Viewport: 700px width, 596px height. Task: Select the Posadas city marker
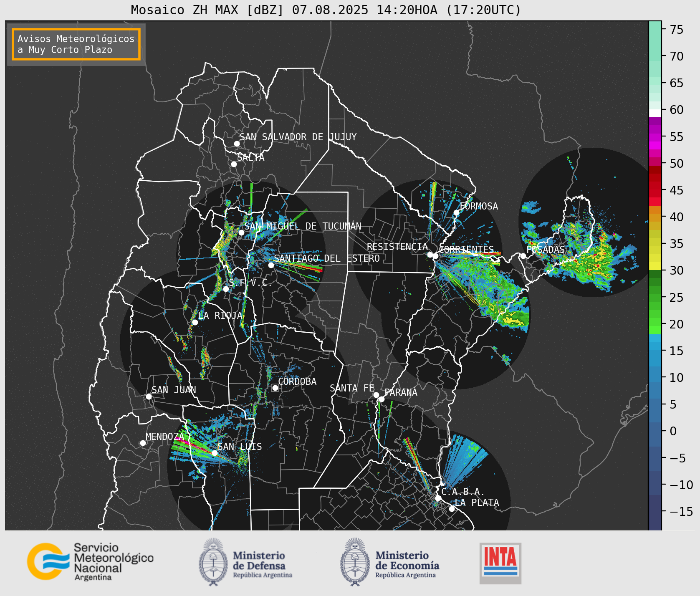click(x=523, y=256)
